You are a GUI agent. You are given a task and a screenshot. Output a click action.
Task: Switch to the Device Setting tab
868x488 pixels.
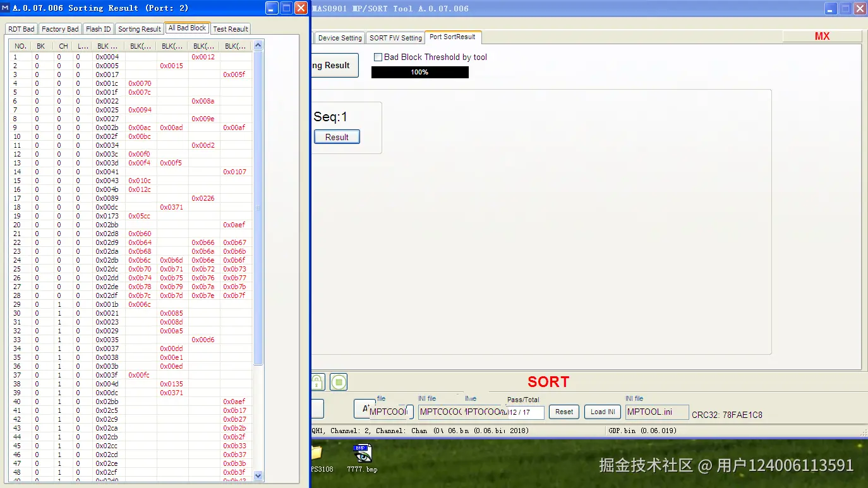[x=339, y=37]
